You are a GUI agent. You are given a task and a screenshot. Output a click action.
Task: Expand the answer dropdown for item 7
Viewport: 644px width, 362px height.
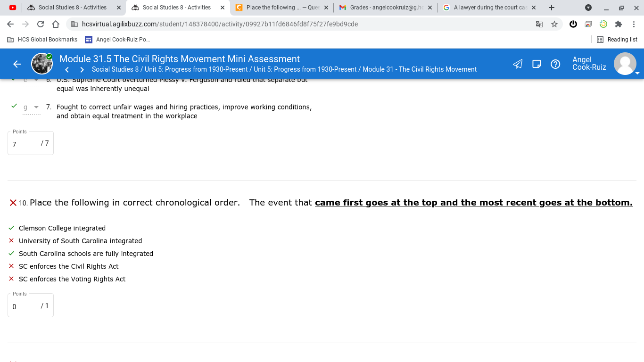pyautogui.click(x=31, y=107)
